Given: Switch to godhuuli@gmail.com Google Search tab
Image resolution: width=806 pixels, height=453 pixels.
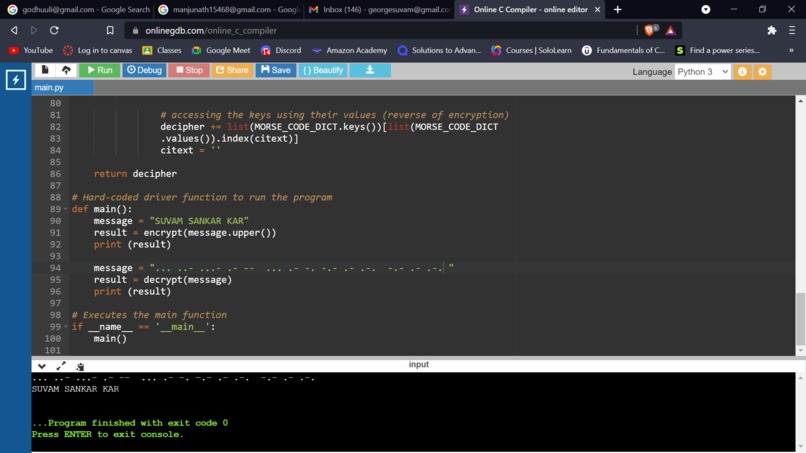Looking at the screenshot, I should [79, 10].
